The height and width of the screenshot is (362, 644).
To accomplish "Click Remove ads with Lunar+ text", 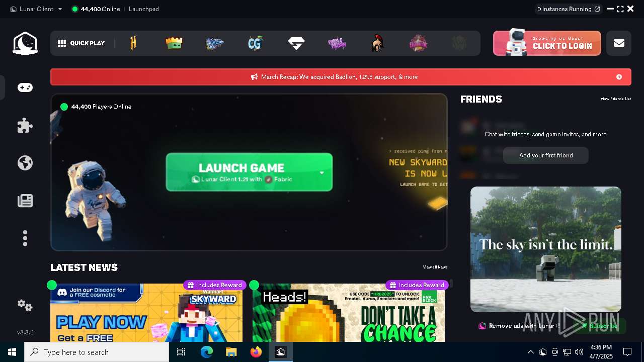I will pos(524,326).
